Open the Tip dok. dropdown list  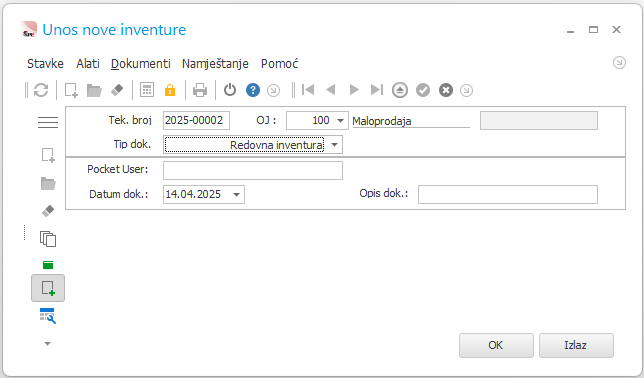[334, 145]
